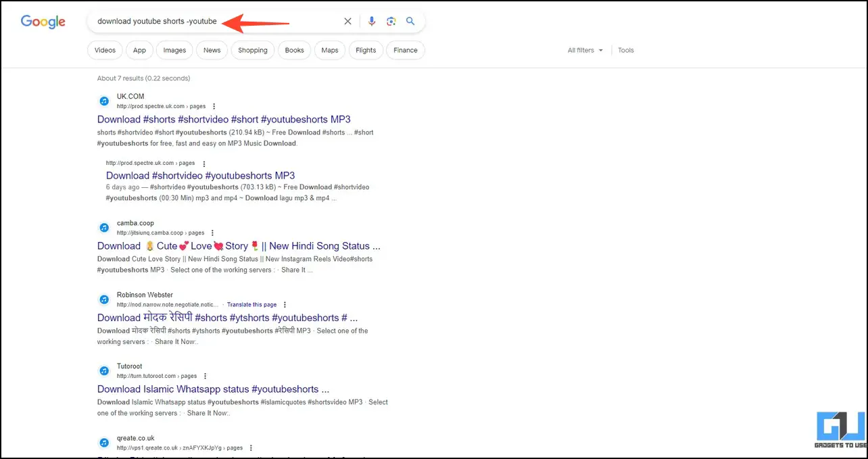Open 'Download #shorts #shortvideo #short' result
868x459 pixels.
tap(224, 120)
